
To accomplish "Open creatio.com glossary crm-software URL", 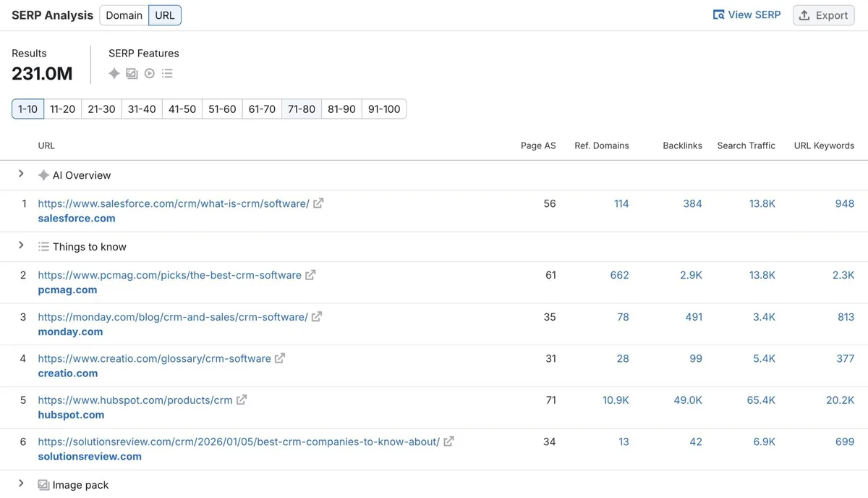I will pos(154,358).
